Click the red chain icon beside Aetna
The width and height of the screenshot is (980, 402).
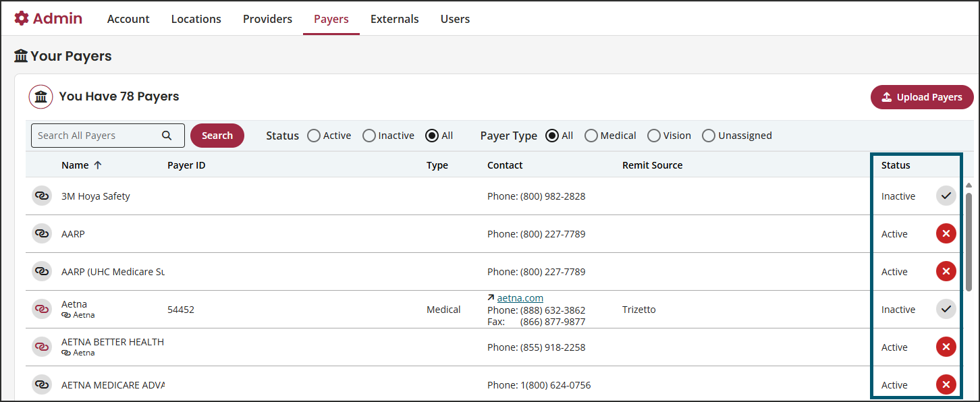tap(41, 308)
